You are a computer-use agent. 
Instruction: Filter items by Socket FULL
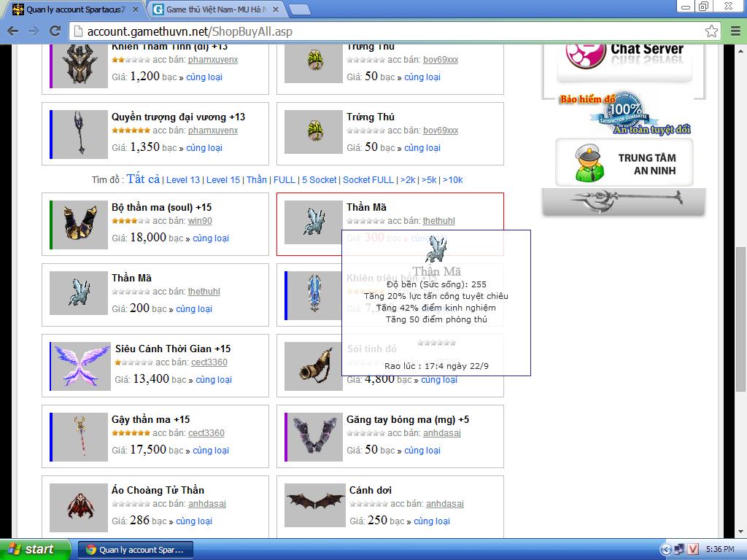pos(368,180)
